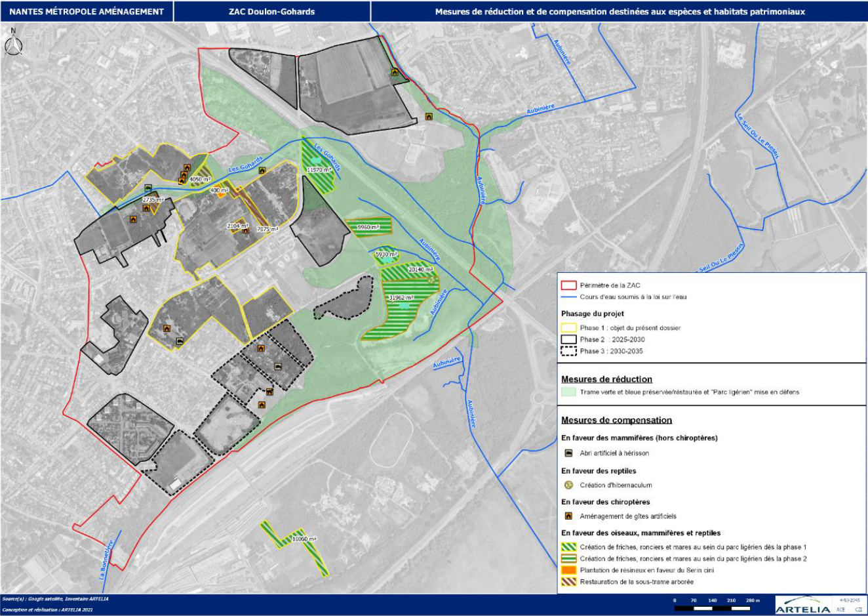Click the light green Trame verte et bleue swatch
This screenshot has width=868, height=616.
point(568,392)
